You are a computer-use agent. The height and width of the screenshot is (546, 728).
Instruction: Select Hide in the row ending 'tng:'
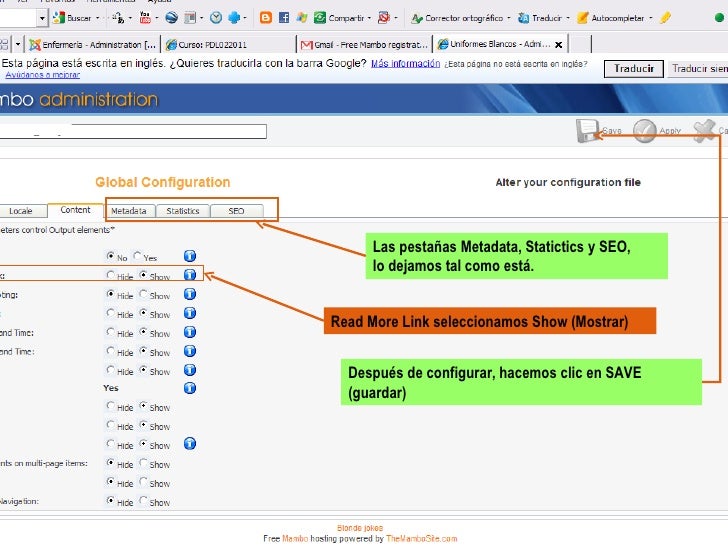point(110,294)
